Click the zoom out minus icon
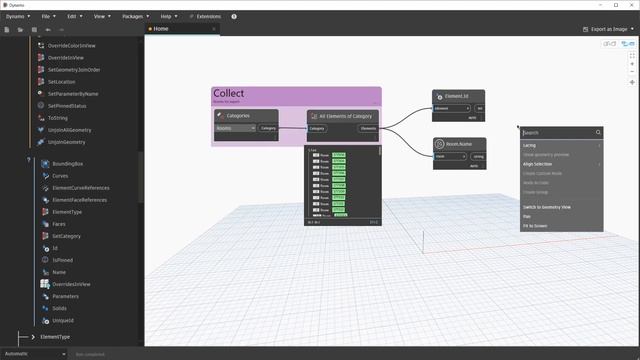640x360 pixels. [x=632, y=72]
